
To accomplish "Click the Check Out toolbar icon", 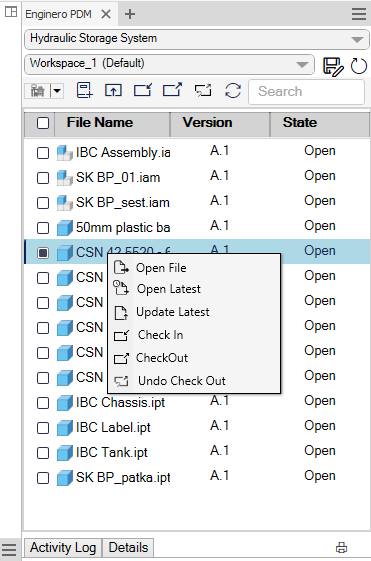I will pyautogui.click(x=172, y=90).
